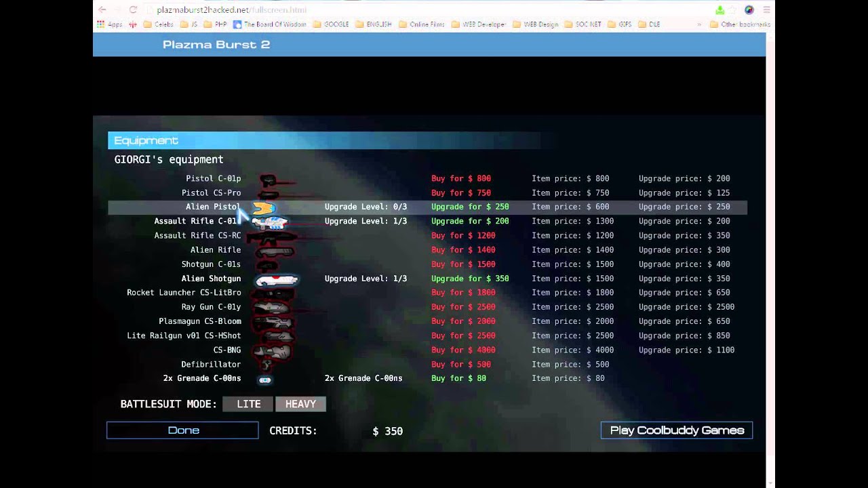Screen dimensions: 868x488
Task: Click the Grenade C-00ns item icon
Action: pos(265,380)
